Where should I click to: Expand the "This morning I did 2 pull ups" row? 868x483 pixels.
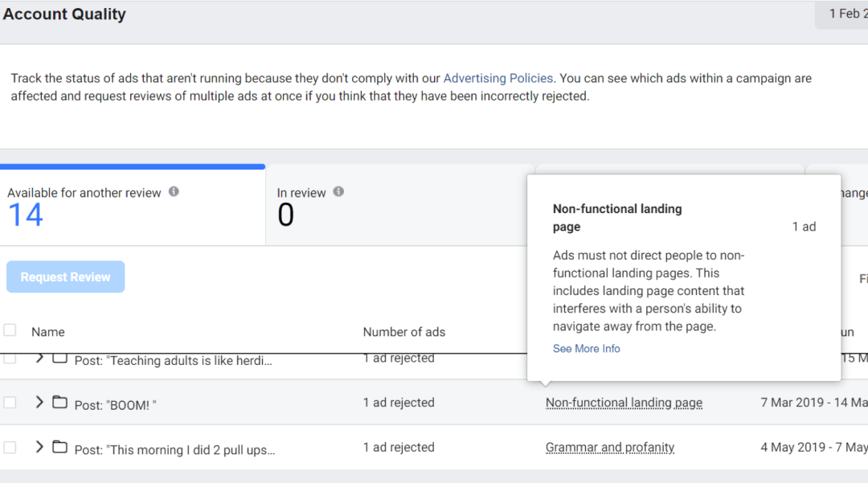pos(39,447)
